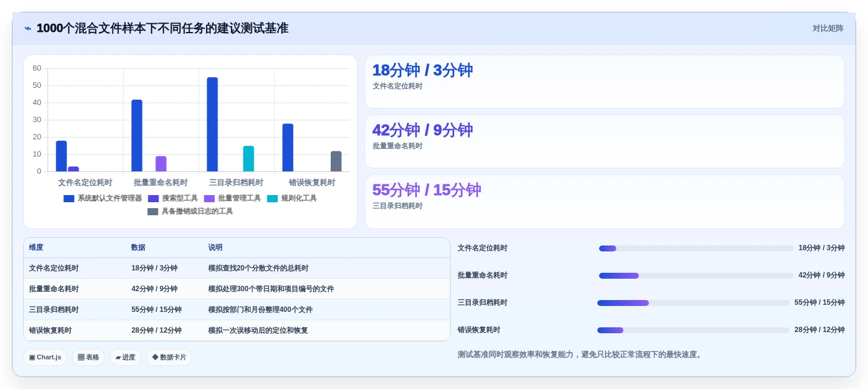
Task: Click the 维度 column header
Action: coord(36,248)
